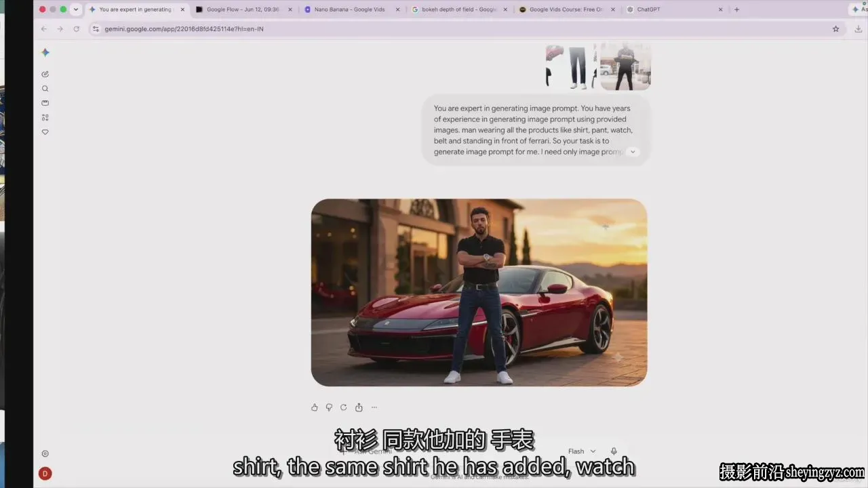Regenerate the response with the redo icon

pyautogui.click(x=344, y=407)
